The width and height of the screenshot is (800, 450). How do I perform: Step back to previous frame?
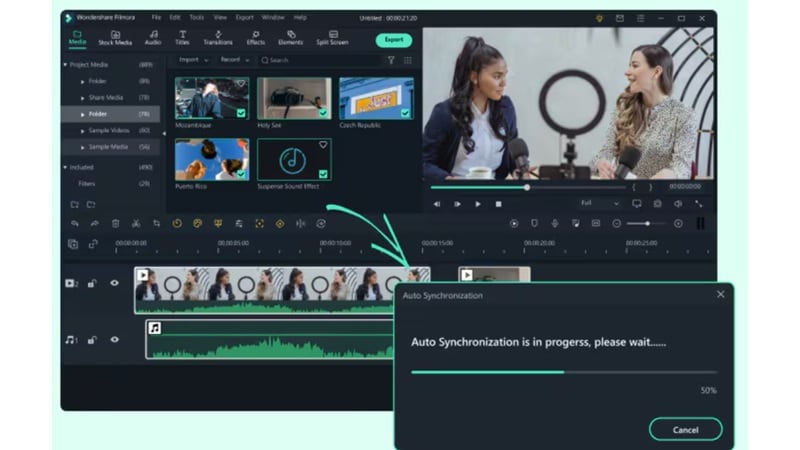point(437,204)
